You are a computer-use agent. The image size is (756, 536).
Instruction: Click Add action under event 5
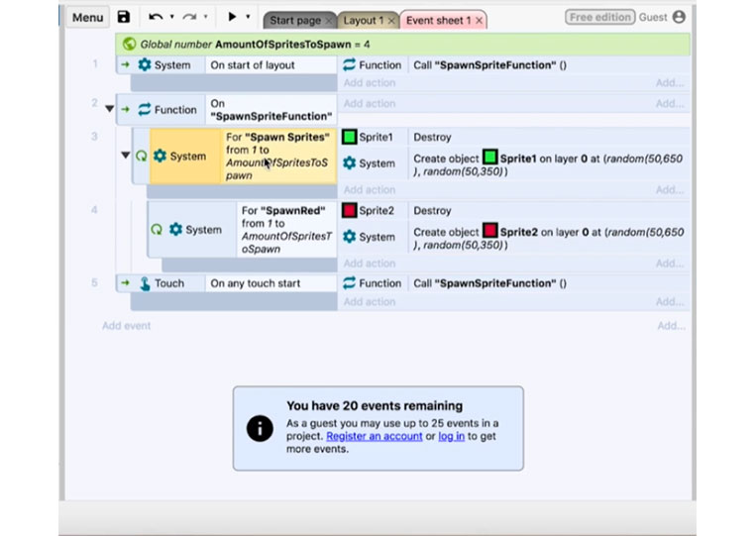pos(370,302)
